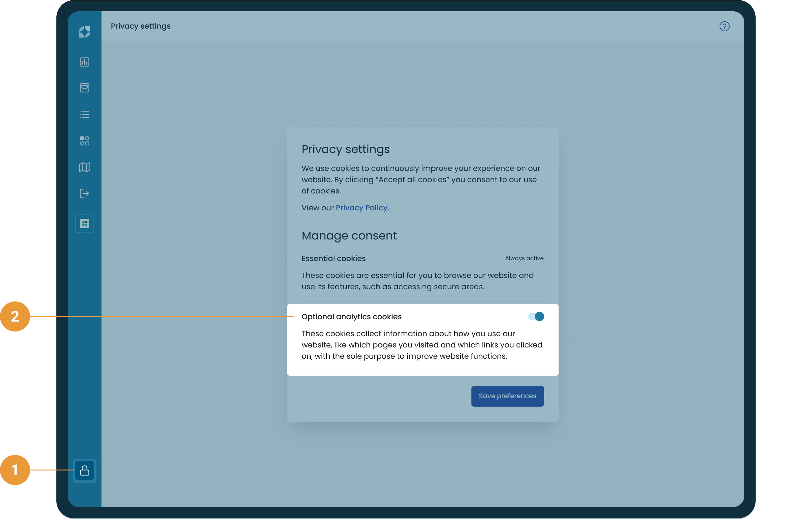Click the orange number 2 callout marker
The width and height of the screenshot is (812, 519).
point(15,316)
